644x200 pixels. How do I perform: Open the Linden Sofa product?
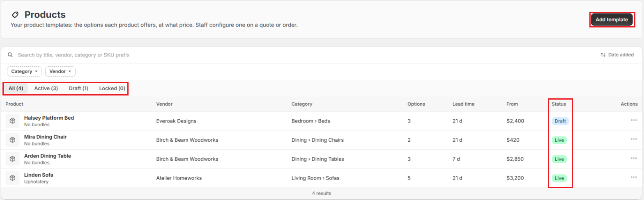click(x=39, y=175)
